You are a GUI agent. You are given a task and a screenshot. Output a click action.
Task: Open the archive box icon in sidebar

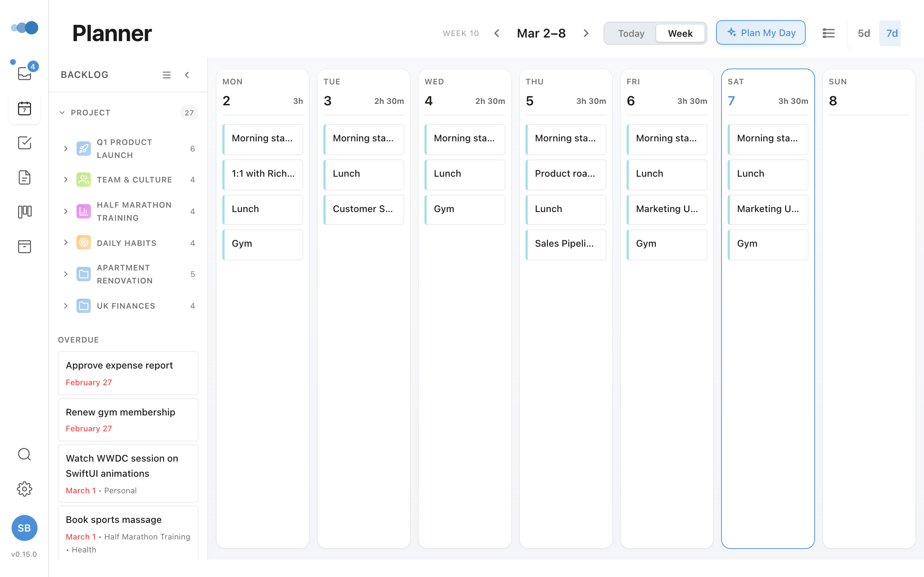(x=25, y=247)
